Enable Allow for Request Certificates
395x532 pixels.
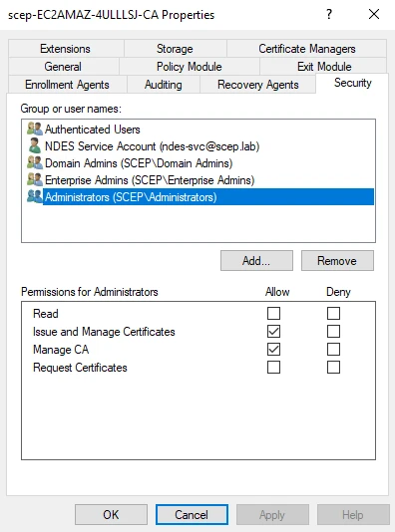273,368
